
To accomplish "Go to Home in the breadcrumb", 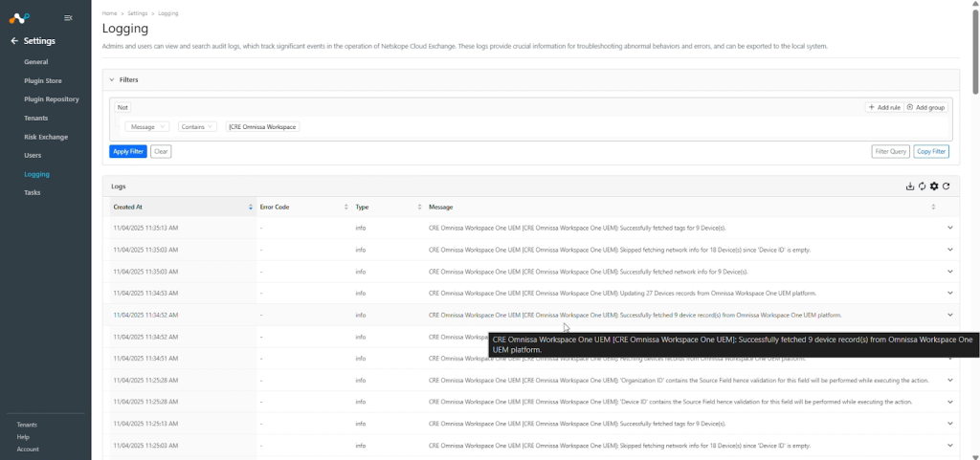I will (109, 13).
